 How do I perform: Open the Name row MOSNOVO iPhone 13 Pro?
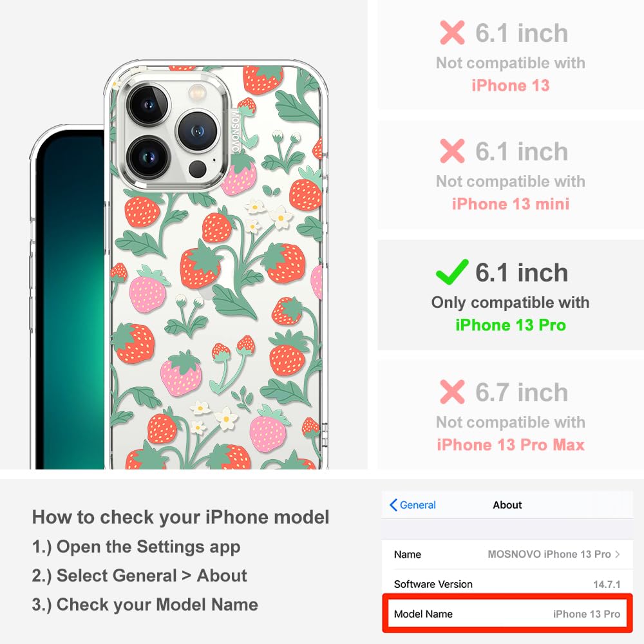tap(507, 554)
